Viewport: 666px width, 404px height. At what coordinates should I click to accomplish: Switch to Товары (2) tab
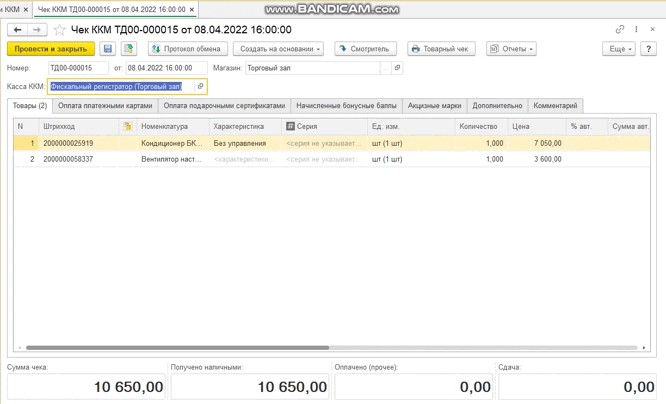(x=30, y=106)
